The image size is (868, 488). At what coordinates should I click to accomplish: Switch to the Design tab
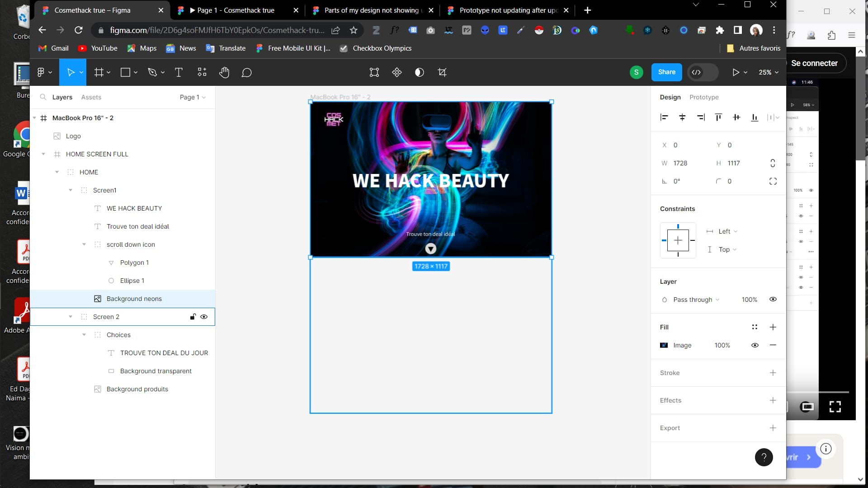670,97
